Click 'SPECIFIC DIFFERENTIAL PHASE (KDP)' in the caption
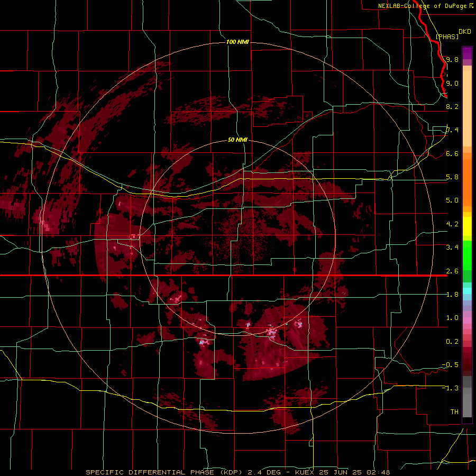This screenshot has width=476, height=476. (164, 472)
